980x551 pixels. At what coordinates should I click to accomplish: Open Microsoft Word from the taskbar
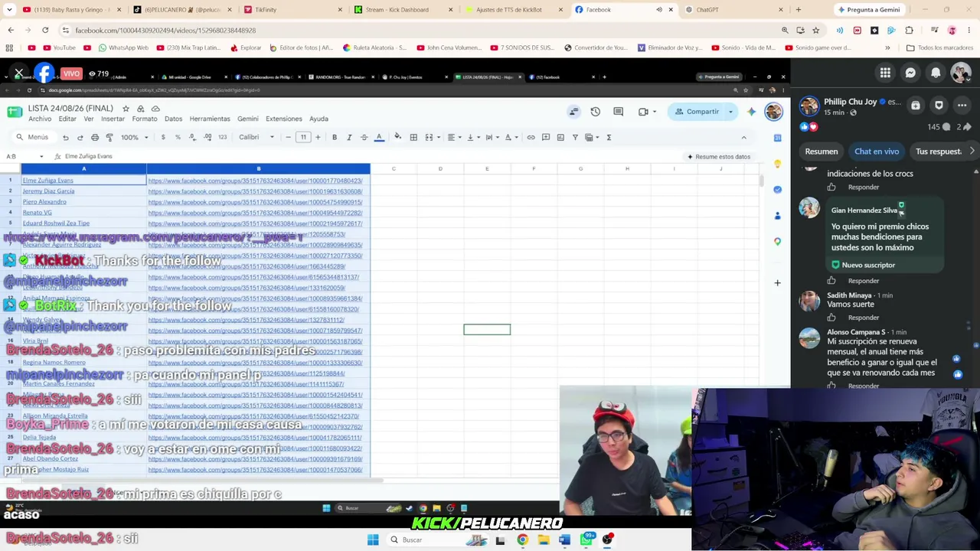(564, 540)
